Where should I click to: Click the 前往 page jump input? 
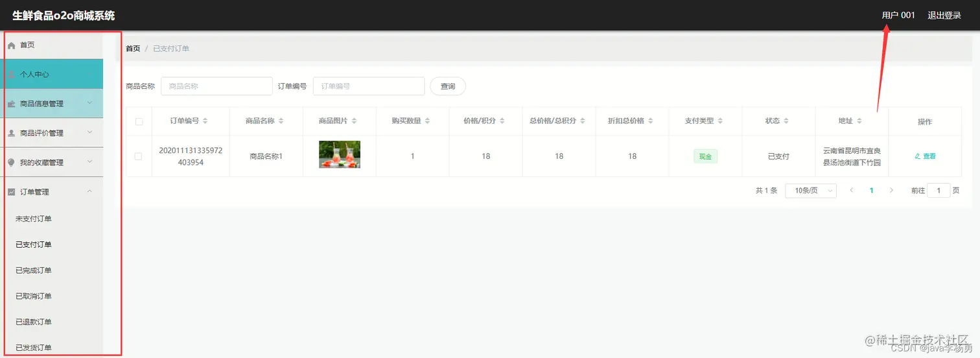click(x=939, y=190)
